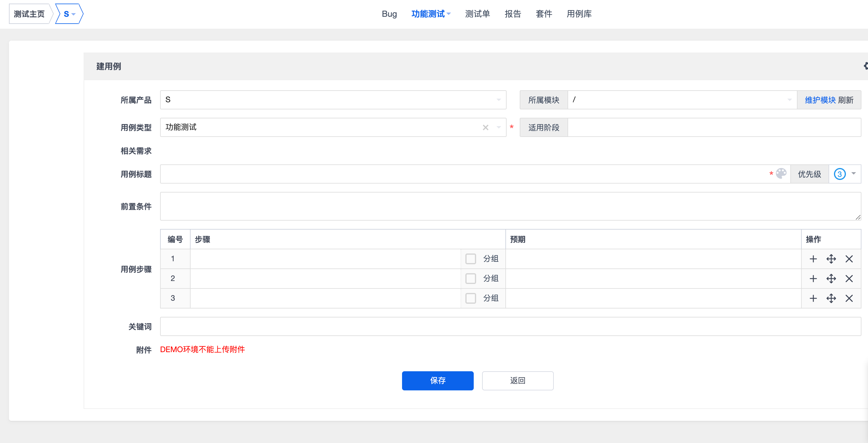Open the title color palette picker
This screenshot has height=443, width=868.
click(781, 174)
